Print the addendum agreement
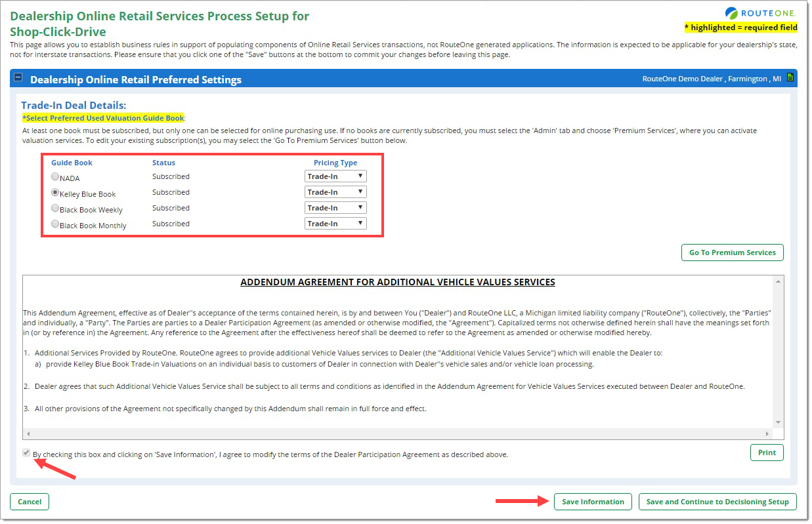 (766, 453)
